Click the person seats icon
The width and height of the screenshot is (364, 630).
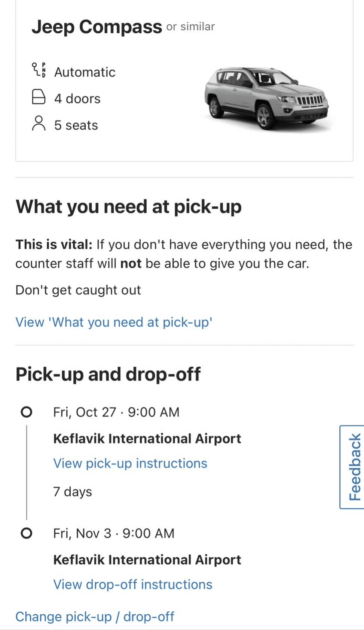[x=39, y=123]
